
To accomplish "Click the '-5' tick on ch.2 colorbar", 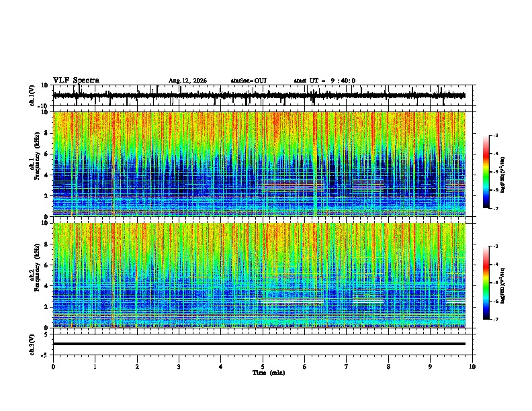I will pos(496,283).
